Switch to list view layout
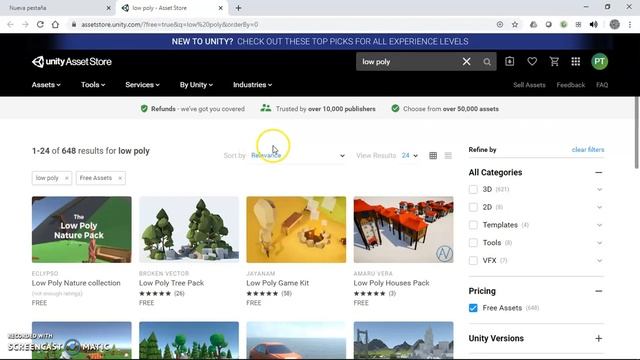 pos(448,156)
